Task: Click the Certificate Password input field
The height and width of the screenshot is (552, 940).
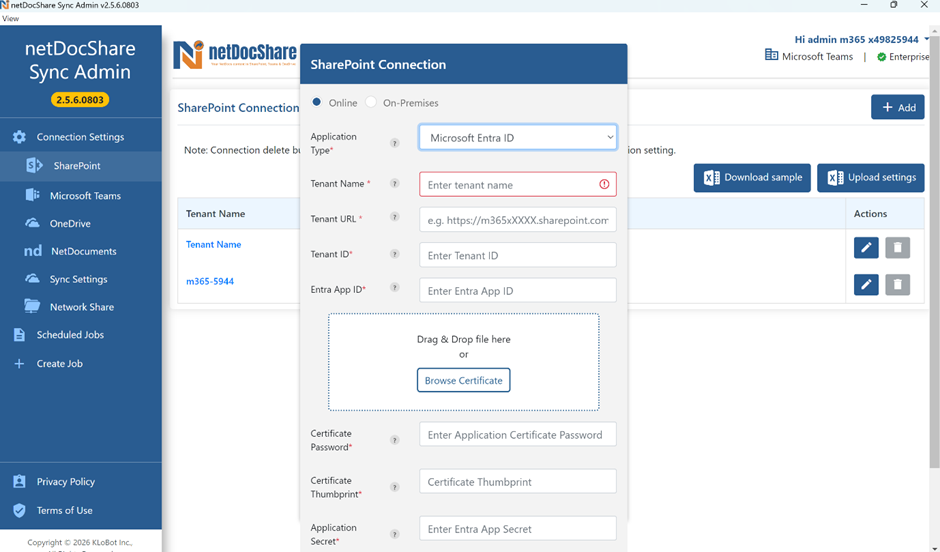Action: point(518,435)
